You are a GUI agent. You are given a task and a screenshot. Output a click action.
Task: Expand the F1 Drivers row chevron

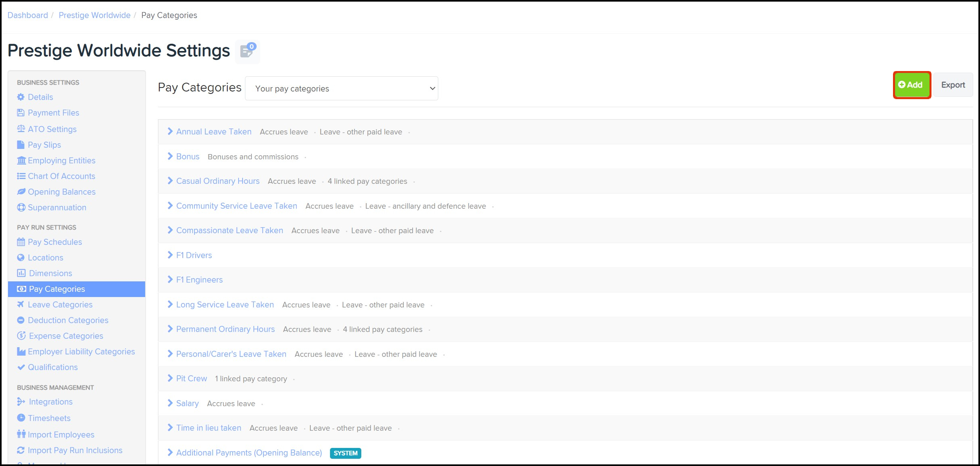tap(170, 255)
